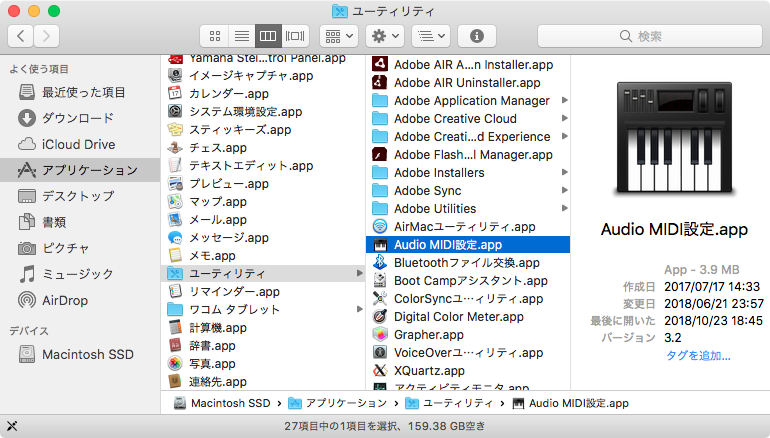The image size is (770, 438).
Task: Select 最近使った項目 in sidebar
Action: click(80, 92)
